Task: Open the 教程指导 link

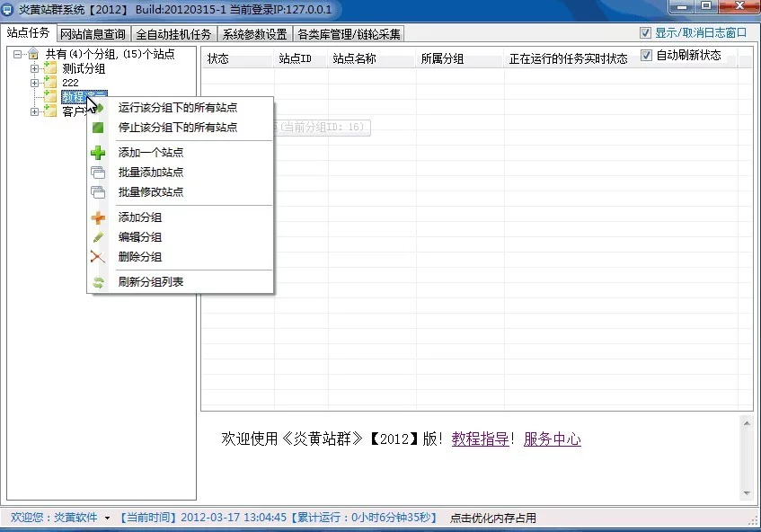Action: (480, 439)
